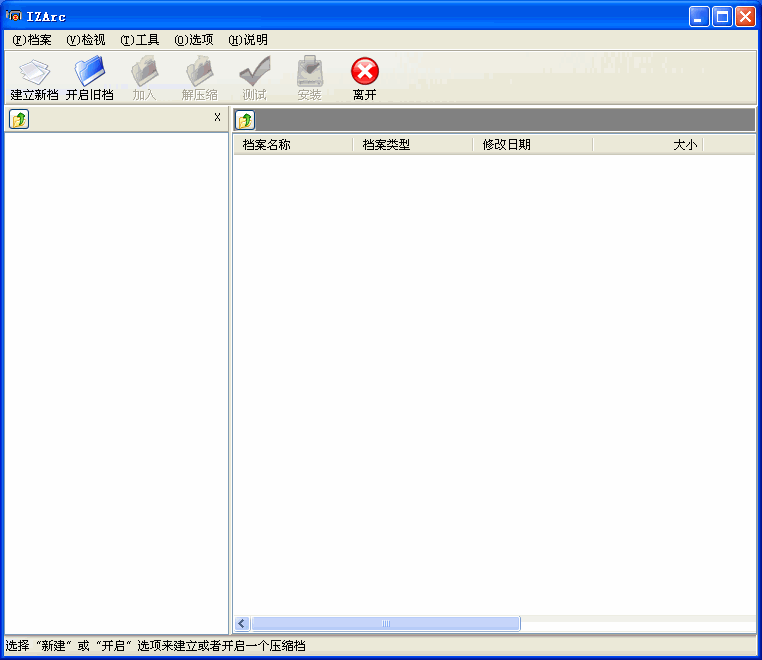
Task: Click the 解压缩 (Extract) toolbar icon
Action: click(199, 72)
